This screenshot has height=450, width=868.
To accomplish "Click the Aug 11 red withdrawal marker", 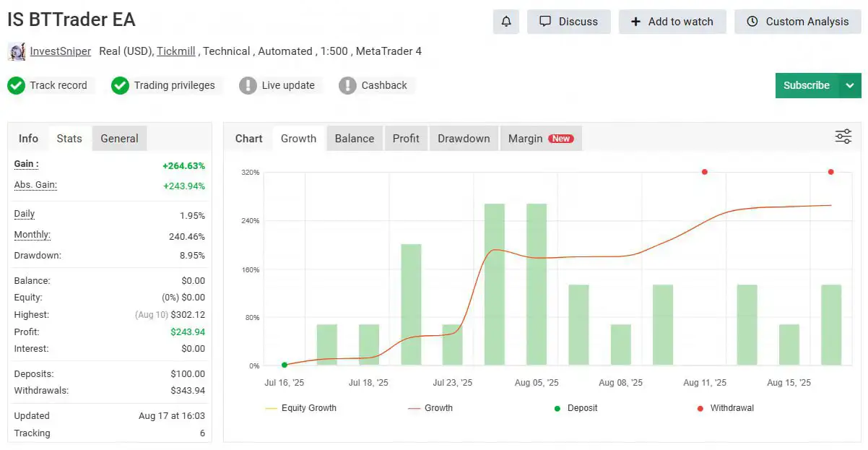I will (704, 172).
